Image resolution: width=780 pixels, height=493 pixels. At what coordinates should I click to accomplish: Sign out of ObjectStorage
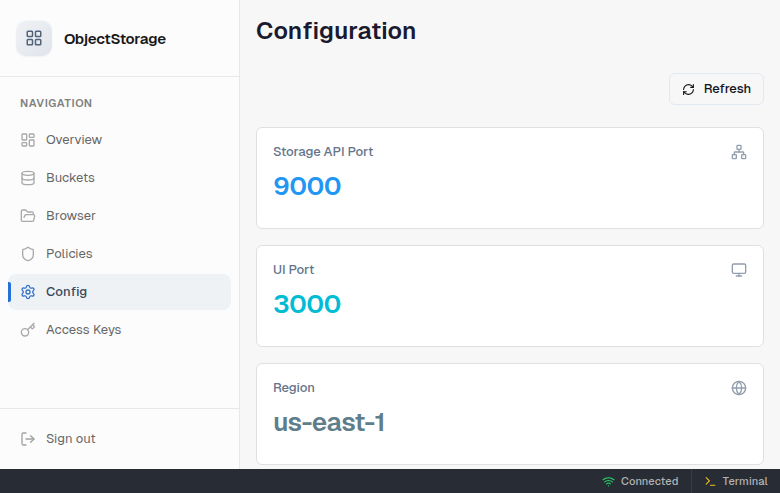point(70,439)
